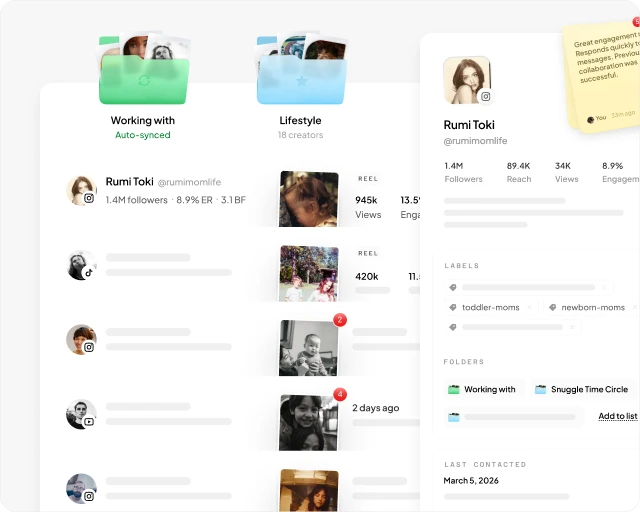
Task: Open the Snuggle Time Circle folder chip
Action: pyautogui.click(x=582, y=389)
